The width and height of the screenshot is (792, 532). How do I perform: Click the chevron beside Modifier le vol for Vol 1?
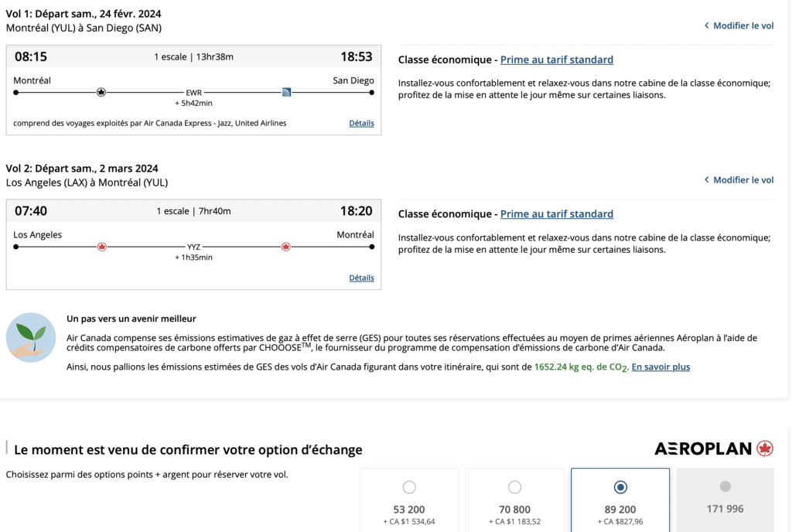click(x=706, y=26)
